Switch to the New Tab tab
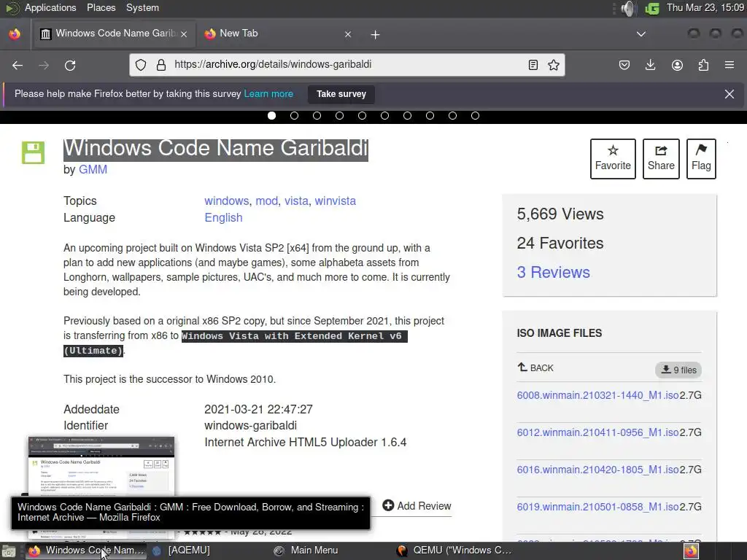747x560 pixels. coord(276,34)
